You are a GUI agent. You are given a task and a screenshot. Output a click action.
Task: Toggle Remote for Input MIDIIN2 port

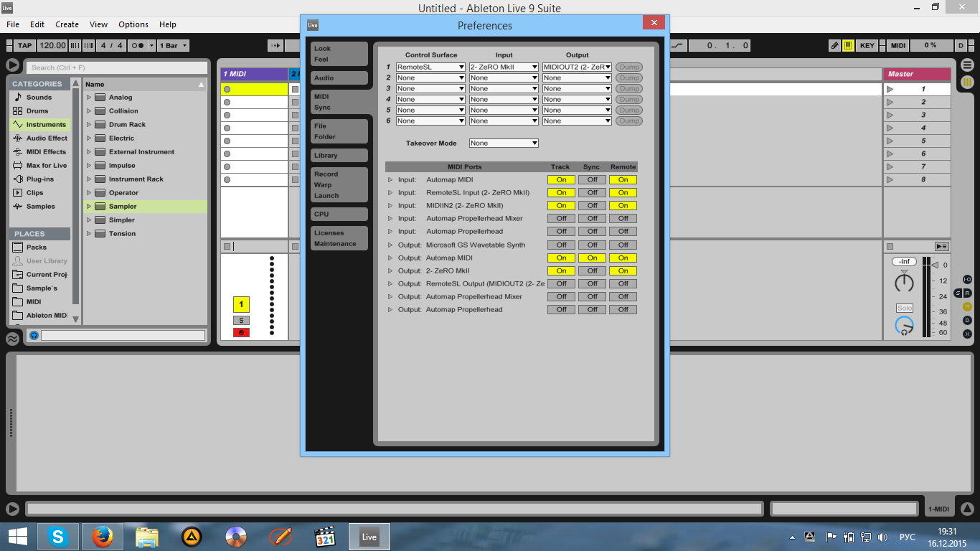point(623,205)
